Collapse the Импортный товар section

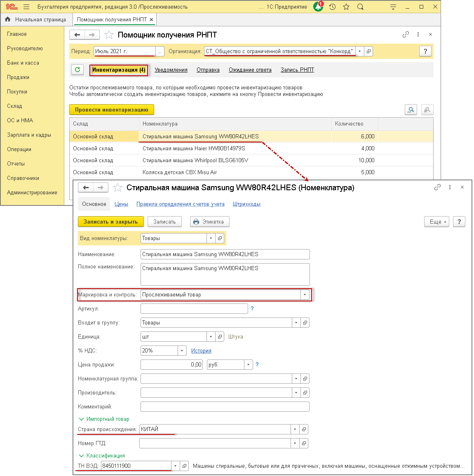104,419
